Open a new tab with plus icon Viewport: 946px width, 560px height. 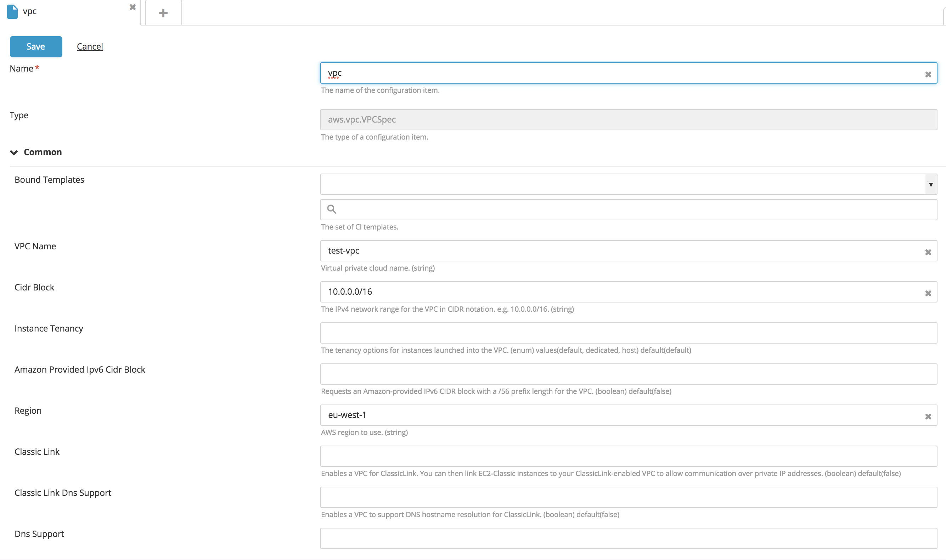pos(163,13)
